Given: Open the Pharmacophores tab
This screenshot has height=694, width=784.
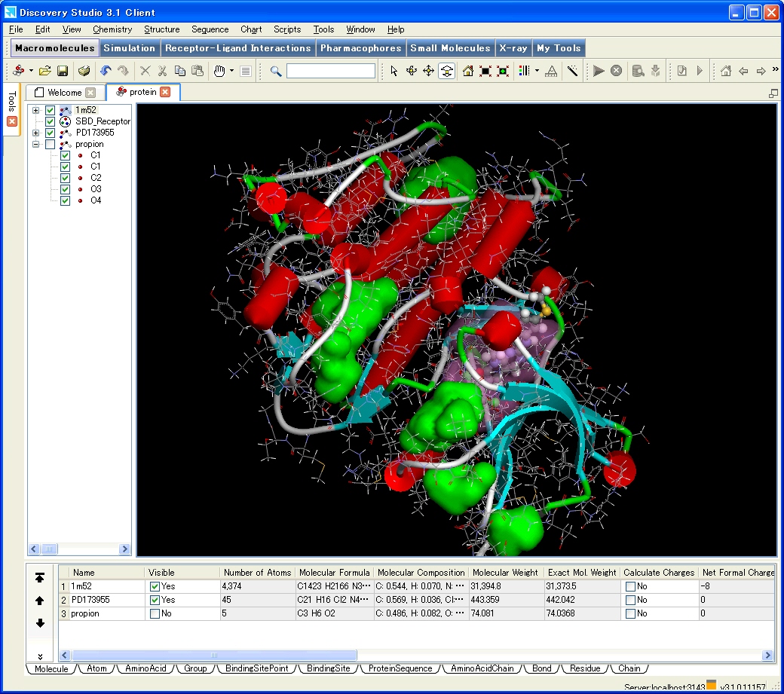Looking at the screenshot, I should [x=361, y=48].
